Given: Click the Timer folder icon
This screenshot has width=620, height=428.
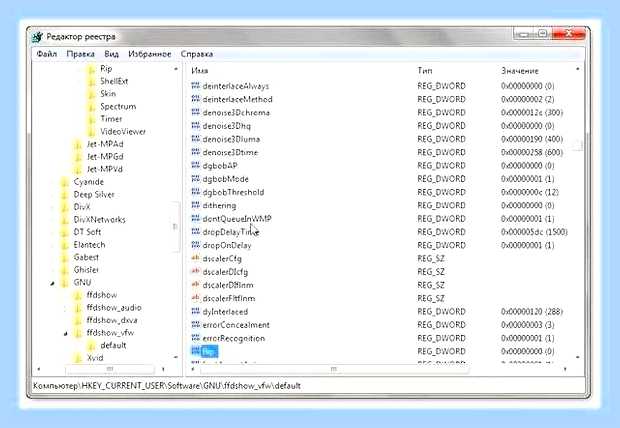Looking at the screenshot, I should pyautogui.click(x=91, y=119).
